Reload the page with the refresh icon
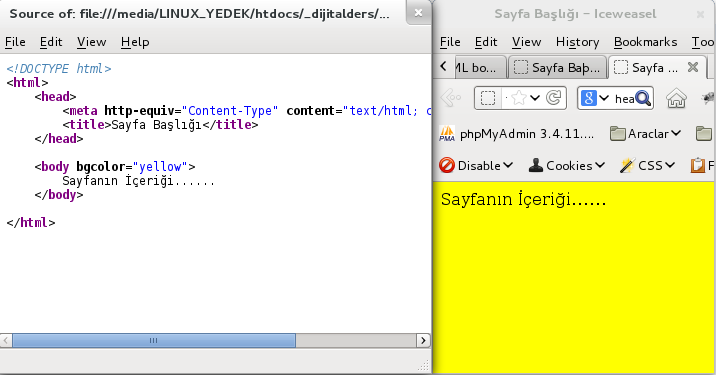716x375 pixels. [x=553, y=98]
